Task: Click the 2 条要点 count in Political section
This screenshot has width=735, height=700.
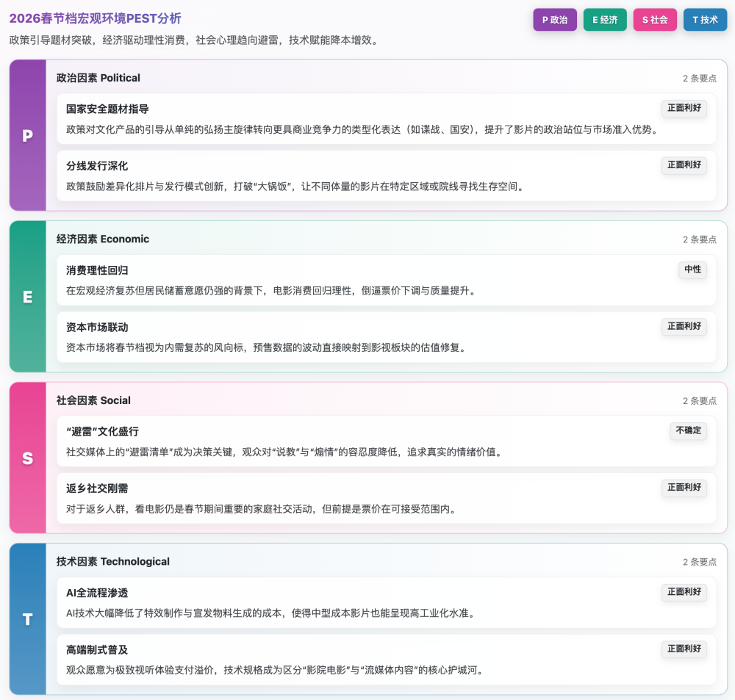Action: (x=700, y=79)
